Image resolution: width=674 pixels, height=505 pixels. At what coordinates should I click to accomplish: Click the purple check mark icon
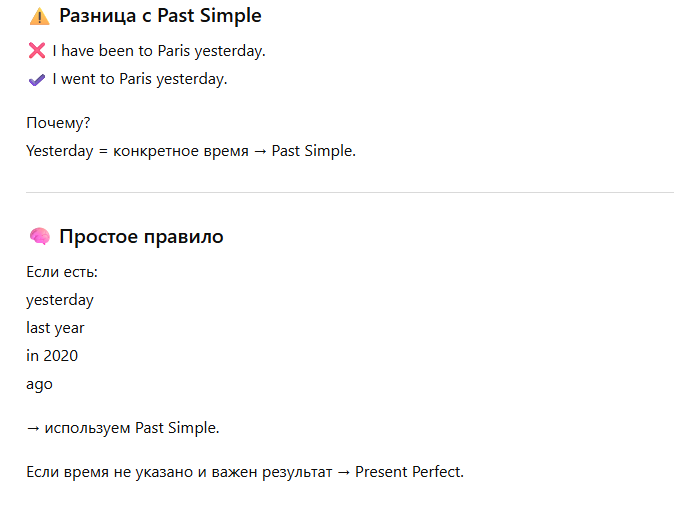(37, 79)
